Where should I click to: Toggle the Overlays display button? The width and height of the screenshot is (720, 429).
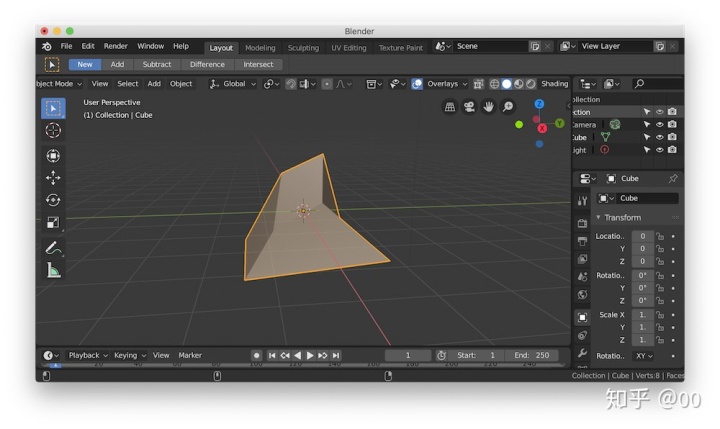[417, 84]
